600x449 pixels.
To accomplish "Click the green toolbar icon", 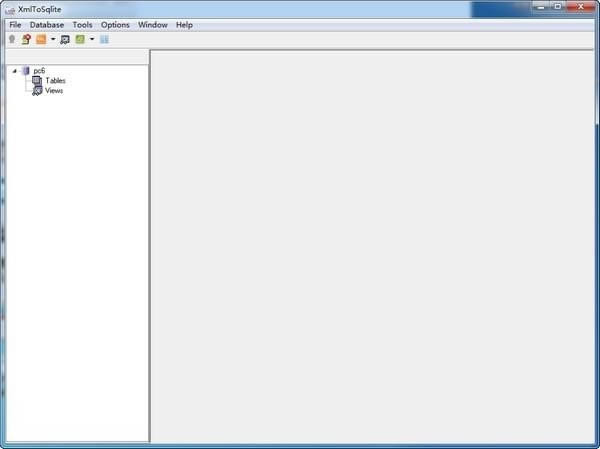I will click(x=80, y=39).
